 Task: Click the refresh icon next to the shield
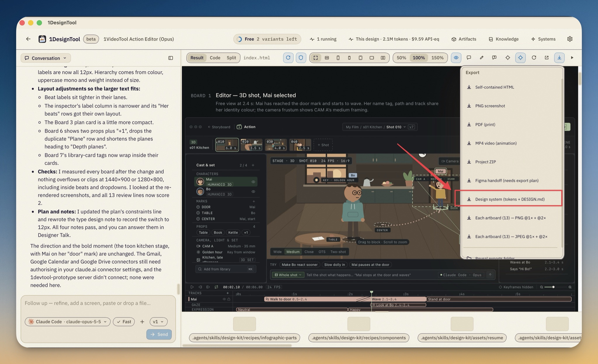coord(288,58)
